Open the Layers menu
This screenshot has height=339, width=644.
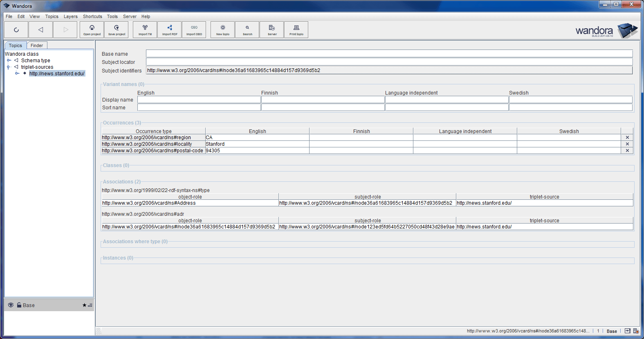(x=70, y=16)
